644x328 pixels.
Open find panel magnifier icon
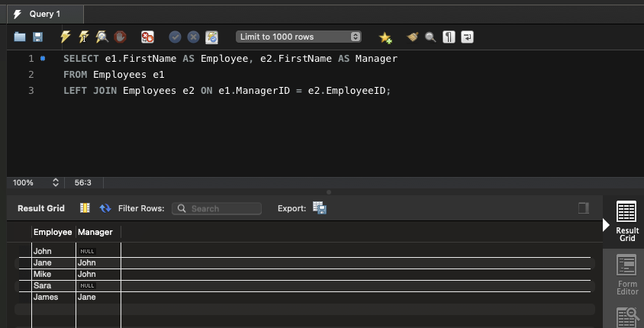tap(430, 37)
